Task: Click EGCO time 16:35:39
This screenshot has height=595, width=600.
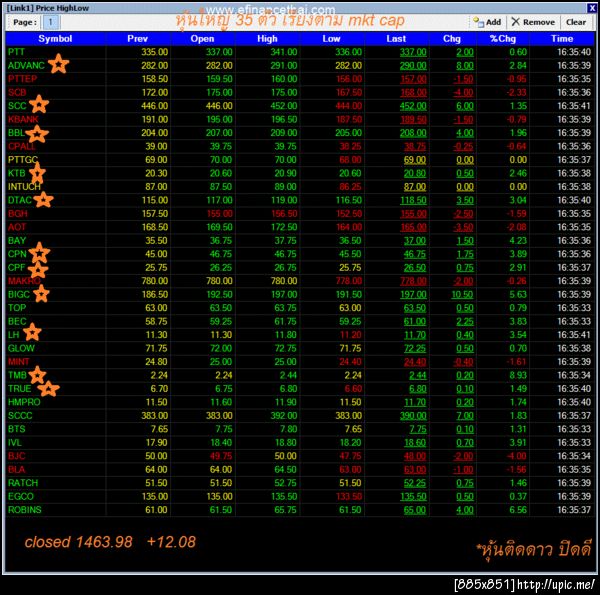Action: (574, 497)
